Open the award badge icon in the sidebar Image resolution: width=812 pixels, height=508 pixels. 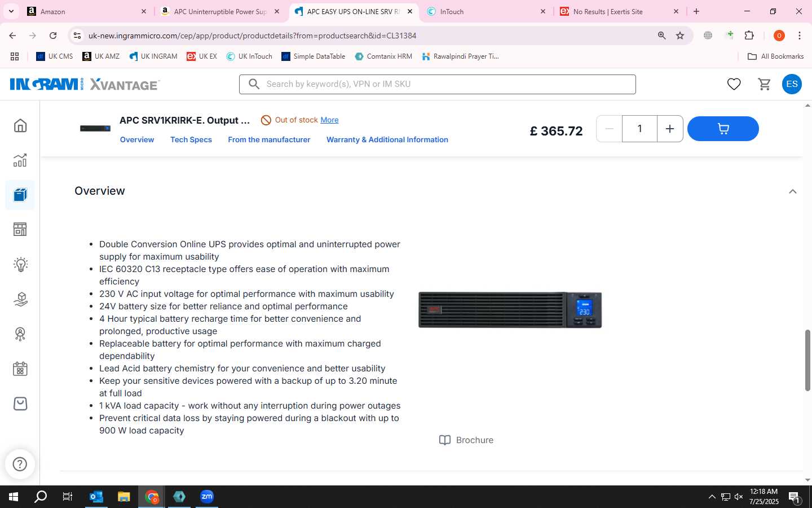20,334
